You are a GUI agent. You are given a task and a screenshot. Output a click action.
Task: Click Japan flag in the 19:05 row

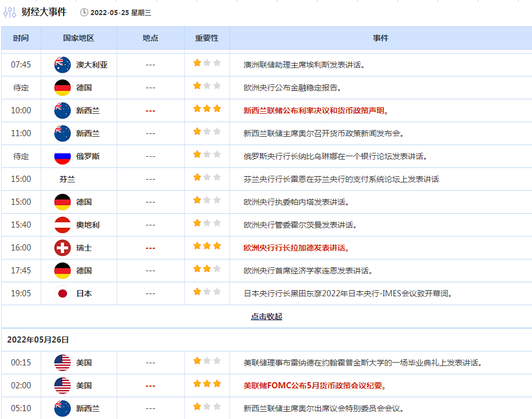point(63,293)
